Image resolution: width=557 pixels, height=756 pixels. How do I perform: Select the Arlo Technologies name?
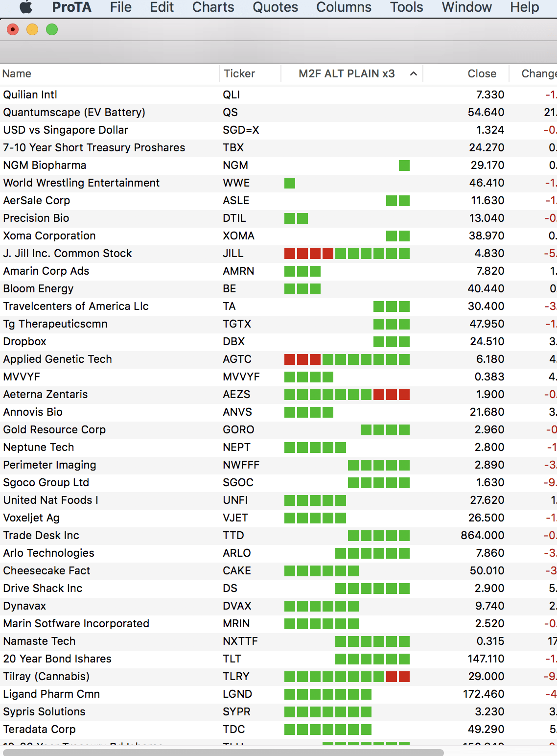coord(48,553)
